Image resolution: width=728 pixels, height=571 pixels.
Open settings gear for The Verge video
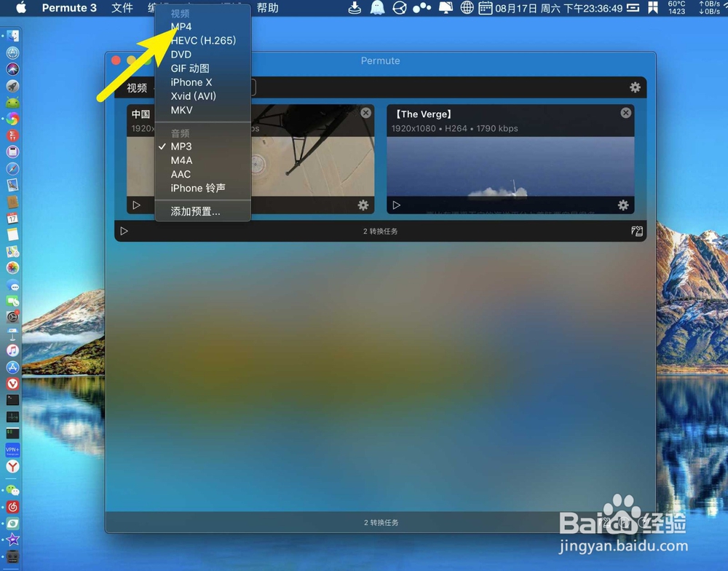[623, 205]
